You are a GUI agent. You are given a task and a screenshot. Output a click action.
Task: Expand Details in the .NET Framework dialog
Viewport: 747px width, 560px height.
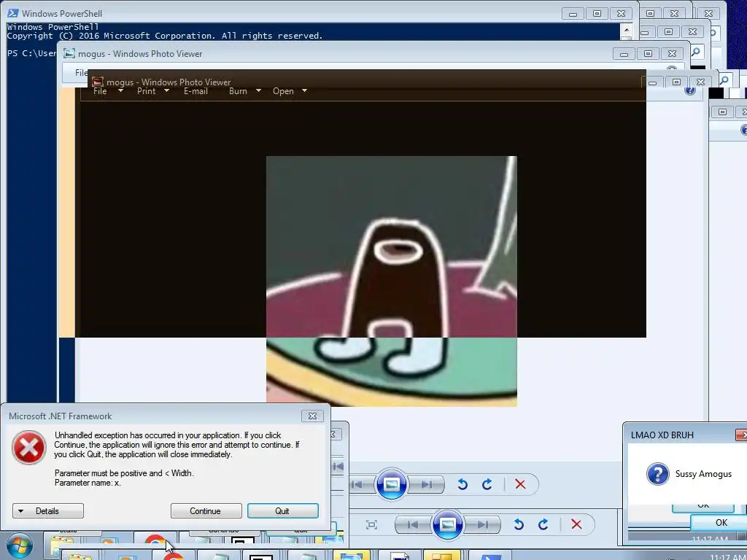(47, 511)
